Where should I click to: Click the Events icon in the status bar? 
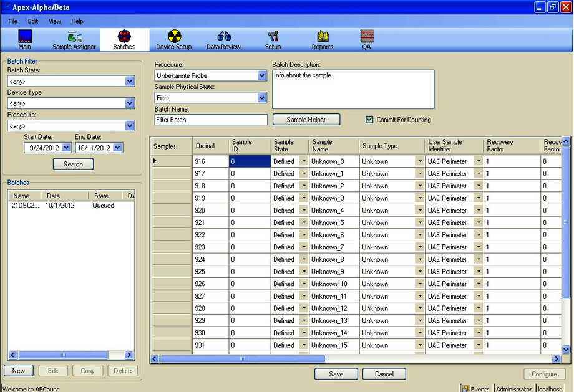[466, 388]
